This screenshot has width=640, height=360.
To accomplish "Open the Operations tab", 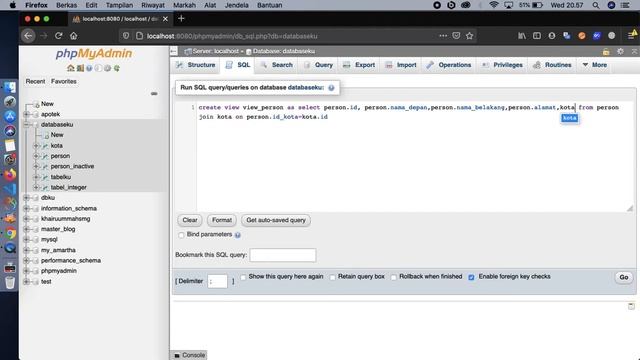I will tap(449, 65).
